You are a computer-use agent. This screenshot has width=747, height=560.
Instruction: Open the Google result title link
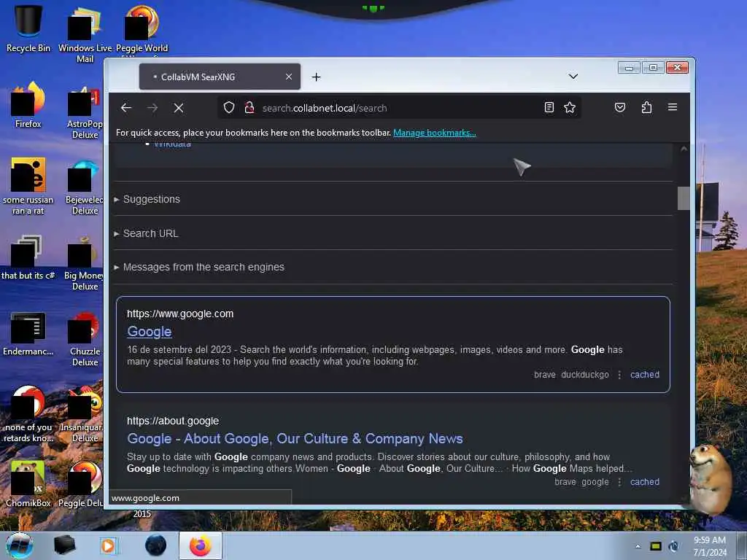coord(150,332)
